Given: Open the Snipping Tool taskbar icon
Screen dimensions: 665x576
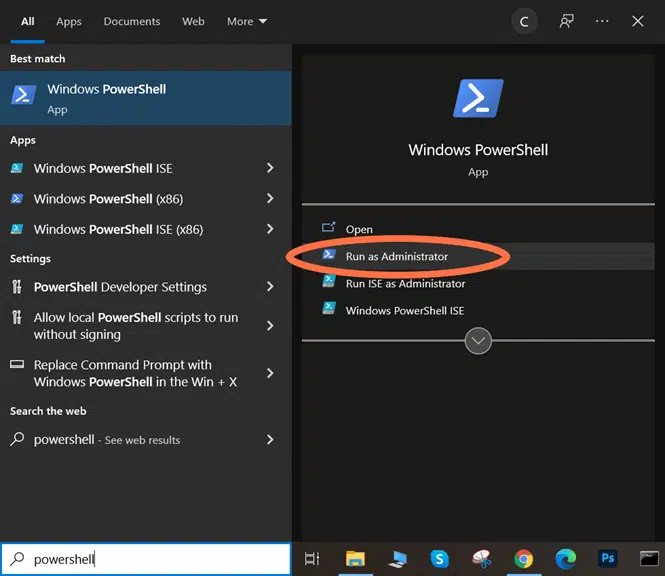Looking at the screenshot, I should pyautogui.click(x=482, y=559).
